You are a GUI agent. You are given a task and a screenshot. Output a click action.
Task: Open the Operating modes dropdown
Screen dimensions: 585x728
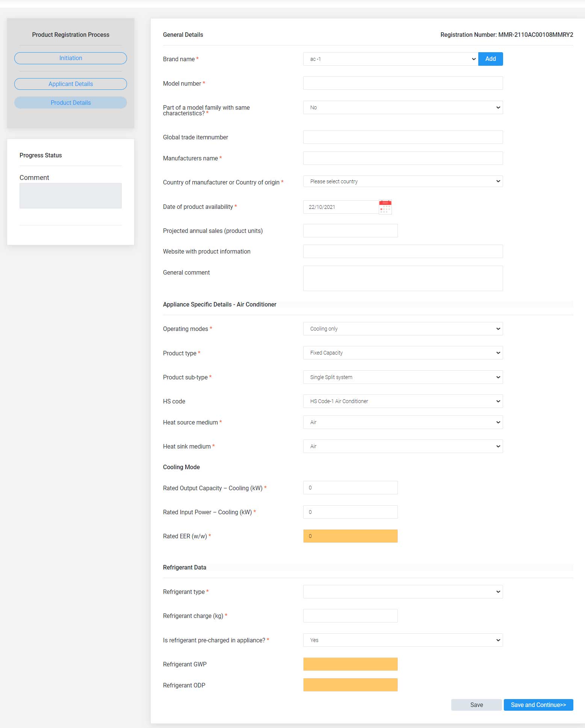403,329
